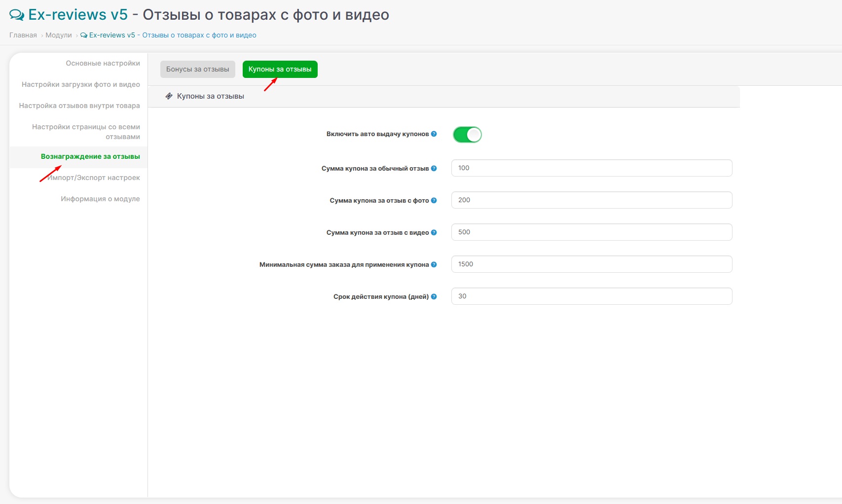The height and width of the screenshot is (504, 842).
Task: Open Настройки загрузки фото и видео section
Action: coord(81,85)
